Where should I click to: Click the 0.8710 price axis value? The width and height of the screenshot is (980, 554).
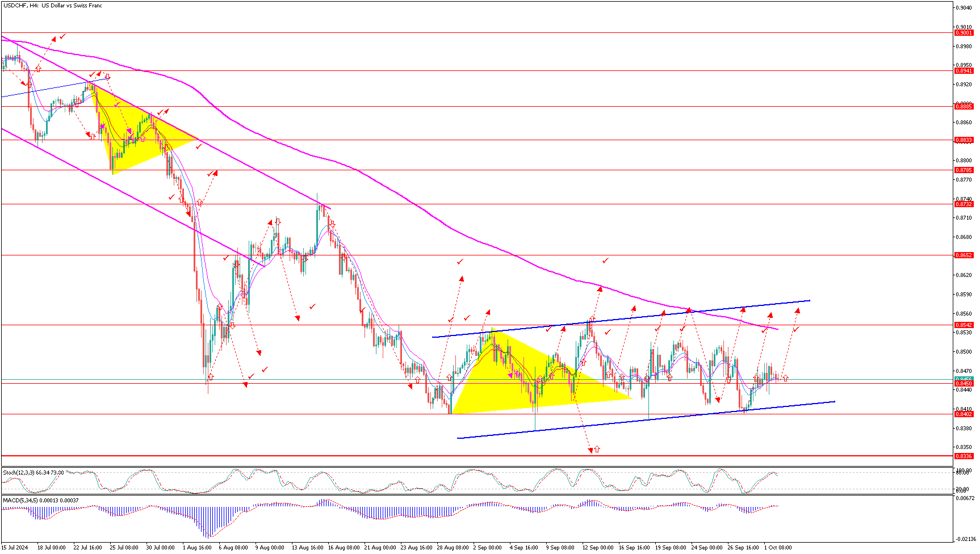[964, 218]
